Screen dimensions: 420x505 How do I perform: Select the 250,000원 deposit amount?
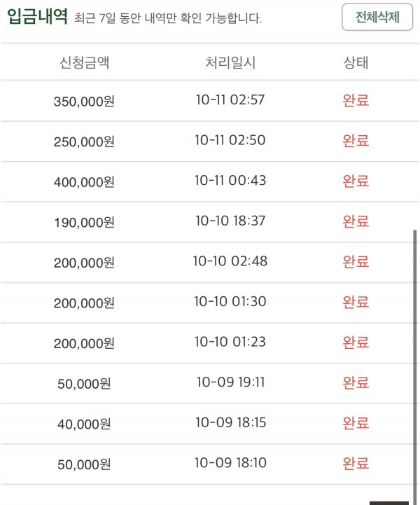(84, 141)
